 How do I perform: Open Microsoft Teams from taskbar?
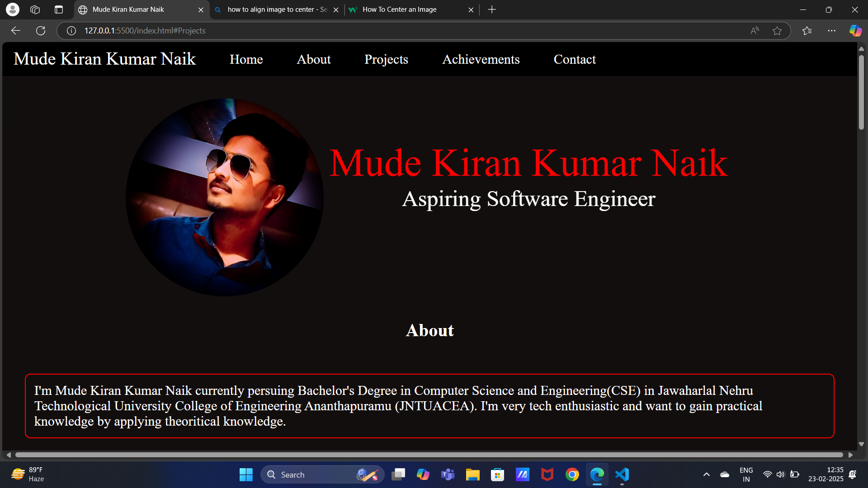point(448,474)
